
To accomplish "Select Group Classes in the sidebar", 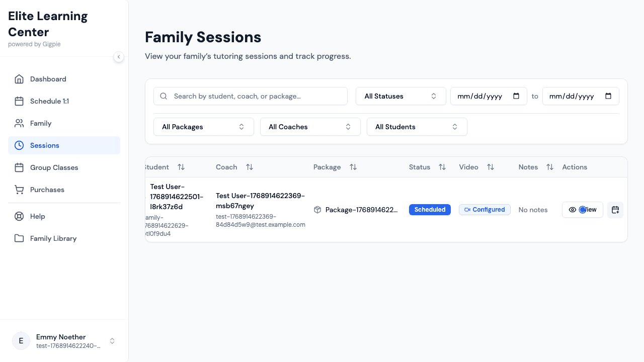I will tap(54, 167).
